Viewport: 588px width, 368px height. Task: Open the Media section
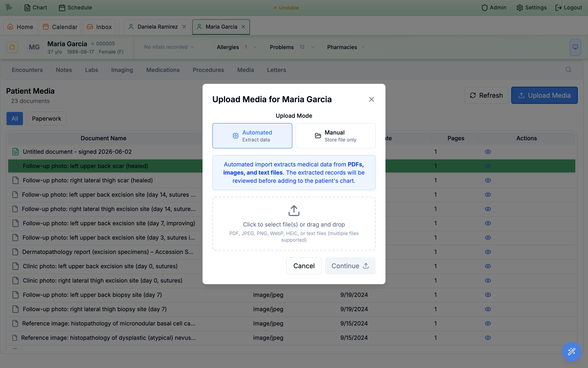tap(246, 70)
